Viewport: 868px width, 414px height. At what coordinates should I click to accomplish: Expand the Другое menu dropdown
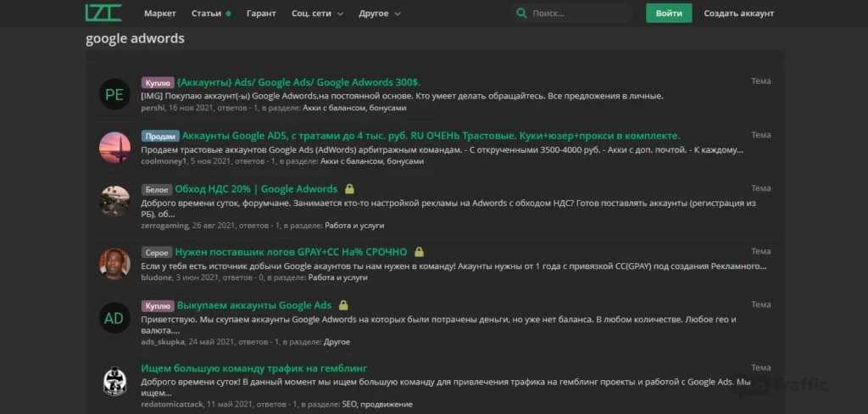click(380, 14)
